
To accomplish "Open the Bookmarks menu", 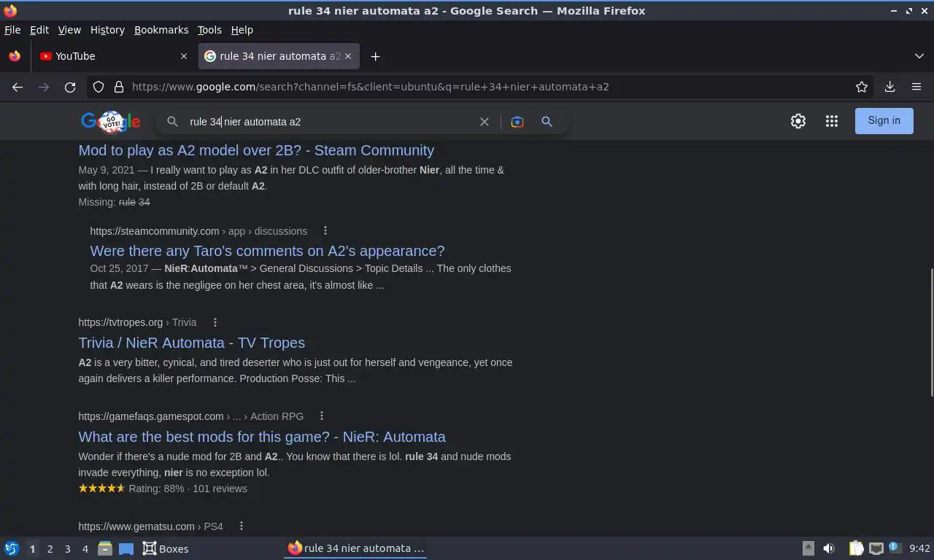I will click(x=161, y=30).
